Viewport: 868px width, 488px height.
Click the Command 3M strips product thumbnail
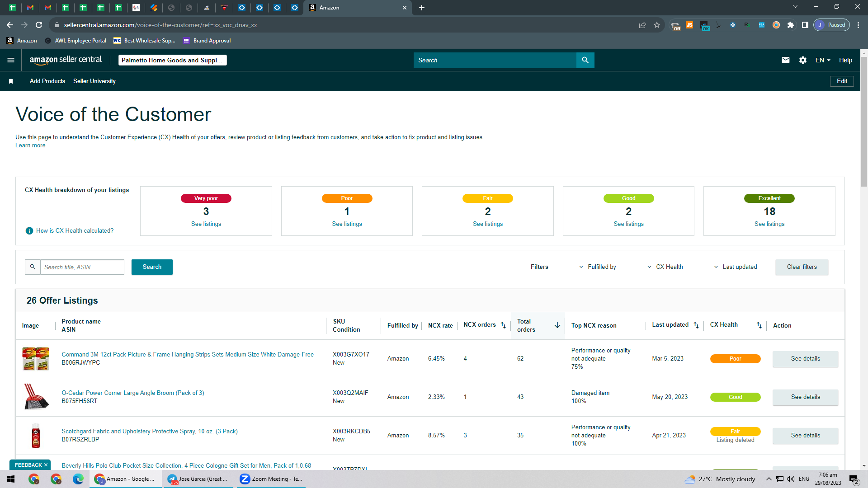tap(36, 359)
